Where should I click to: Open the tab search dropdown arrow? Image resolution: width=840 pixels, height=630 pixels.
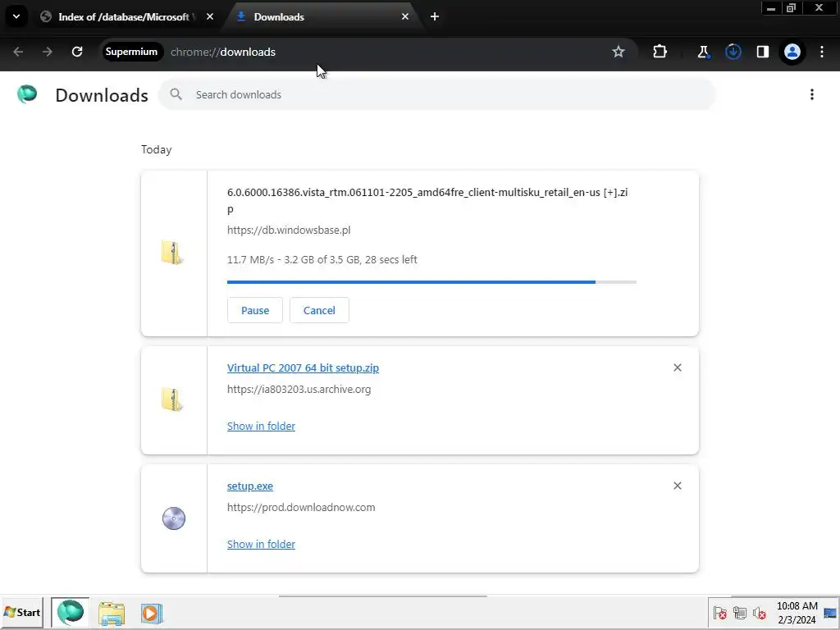pos(16,16)
